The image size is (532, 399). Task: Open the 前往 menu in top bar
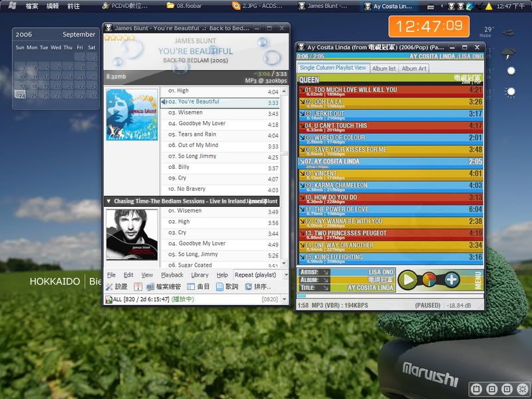point(73,6)
